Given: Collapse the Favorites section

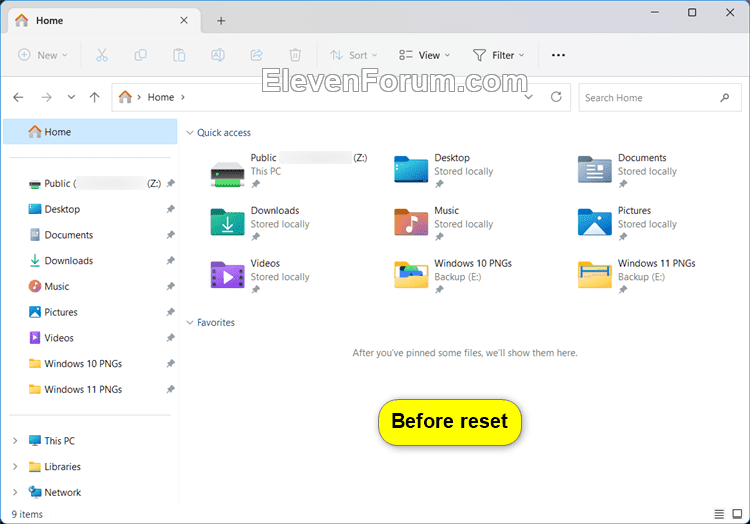Looking at the screenshot, I should [x=190, y=323].
